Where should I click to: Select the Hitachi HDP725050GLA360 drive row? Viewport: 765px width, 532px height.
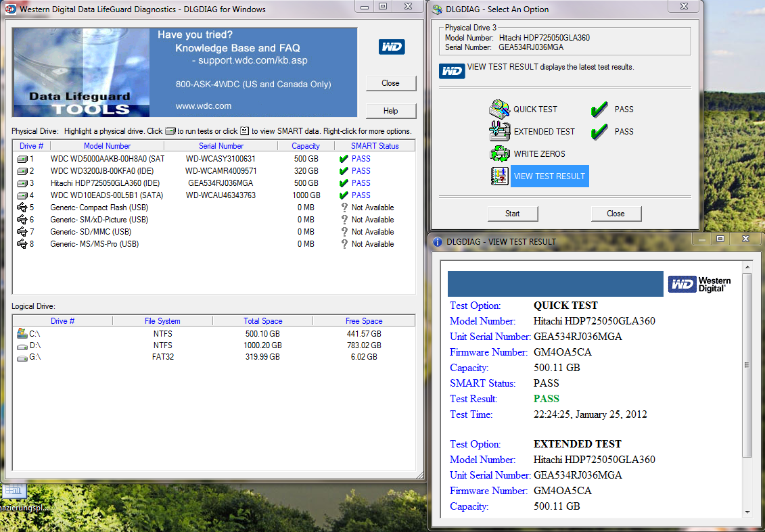tap(105, 183)
